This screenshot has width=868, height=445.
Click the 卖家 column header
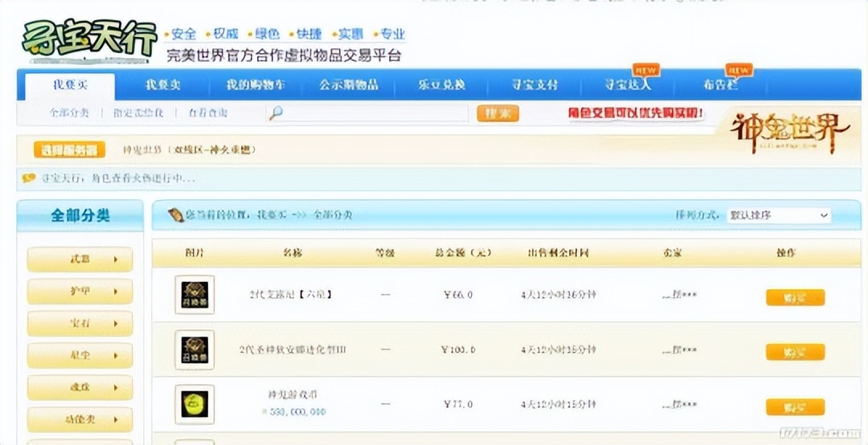(x=672, y=253)
